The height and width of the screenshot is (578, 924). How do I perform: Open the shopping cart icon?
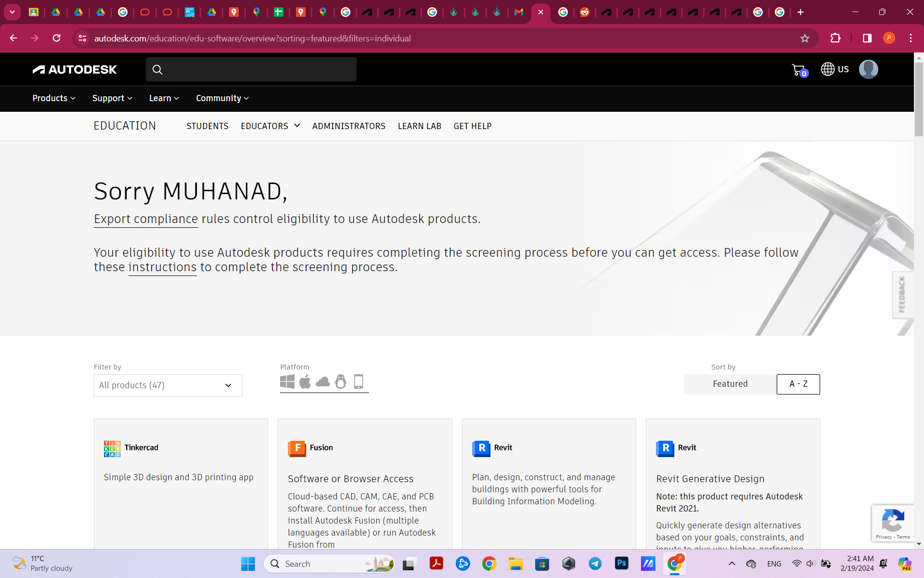[x=799, y=70]
